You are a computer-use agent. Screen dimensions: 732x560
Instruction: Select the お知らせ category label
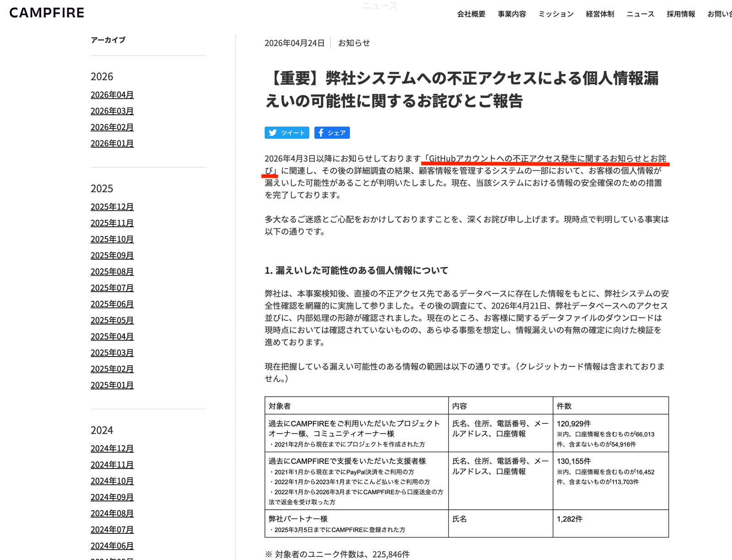[x=354, y=43]
